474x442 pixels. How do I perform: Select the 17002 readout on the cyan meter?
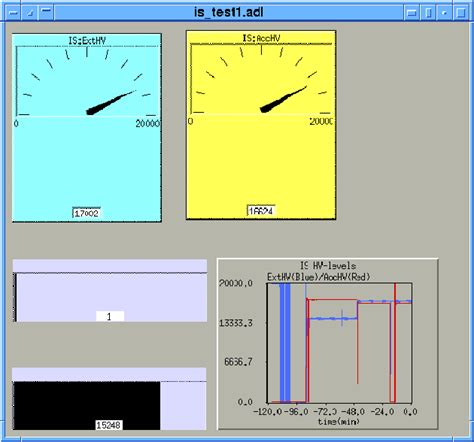point(86,213)
